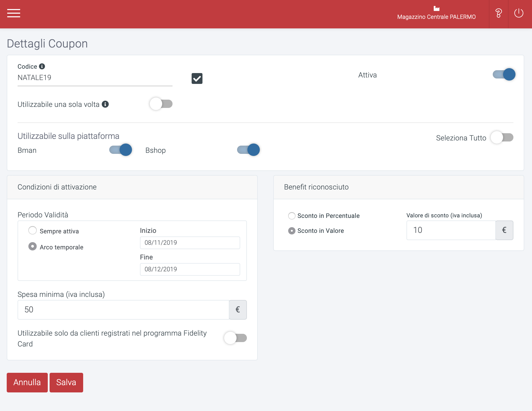Show info tooltip next to Codice
Viewport: 532px width, 411px height.
coord(42,66)
